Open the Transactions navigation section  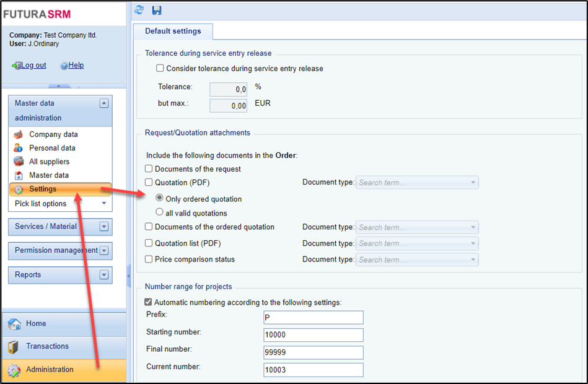47,346
